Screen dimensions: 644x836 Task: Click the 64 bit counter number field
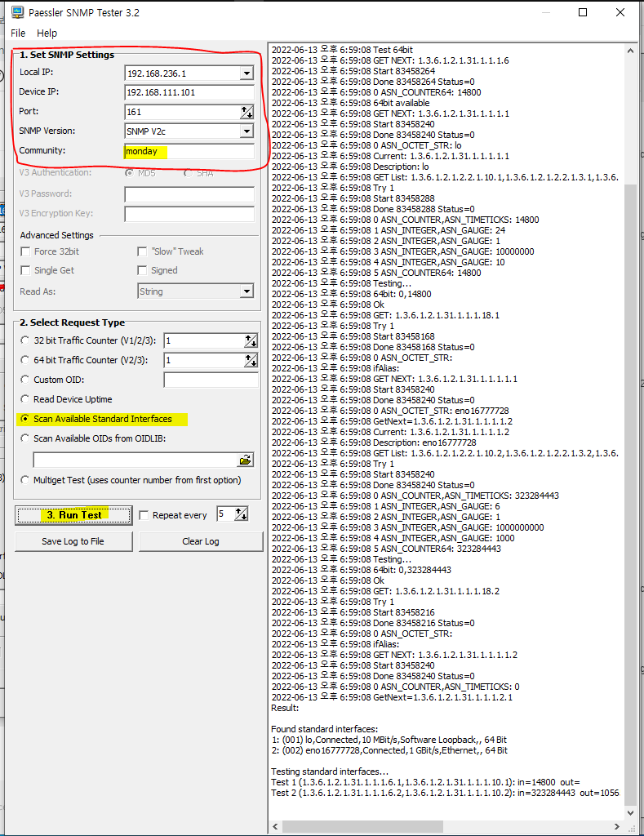(x=204, y=360)
